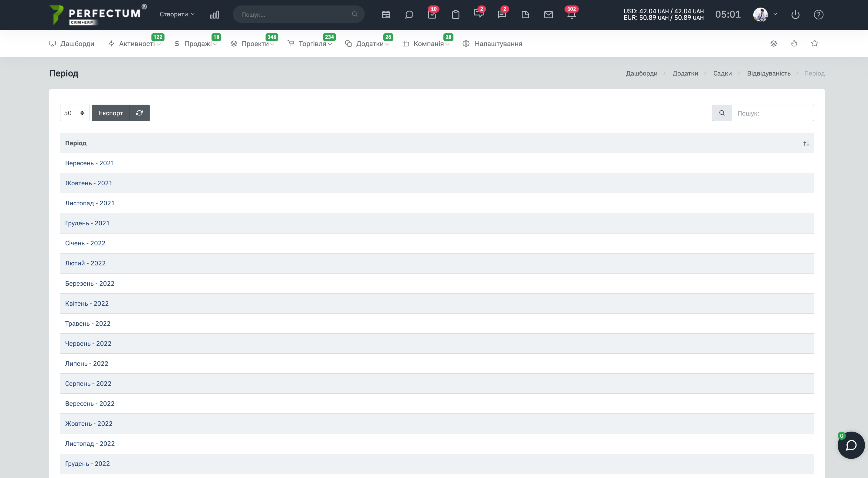Open the help question mark icon
Screen dimensions: 868x478
(819, 15)
